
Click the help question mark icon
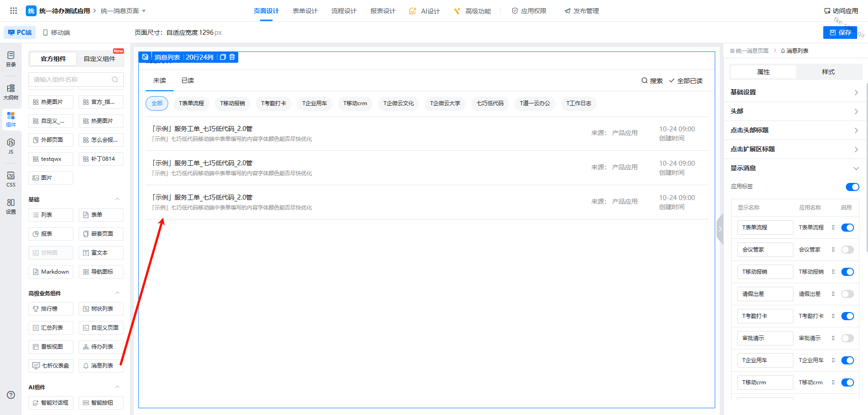click(11, 395)
